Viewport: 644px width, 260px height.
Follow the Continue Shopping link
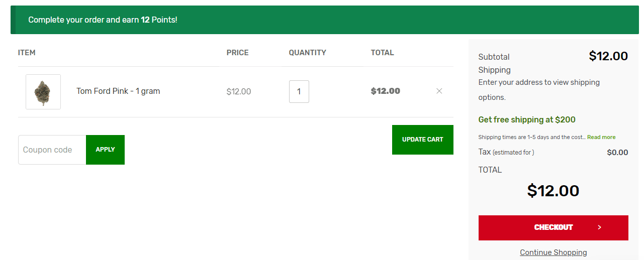[554, 252]
